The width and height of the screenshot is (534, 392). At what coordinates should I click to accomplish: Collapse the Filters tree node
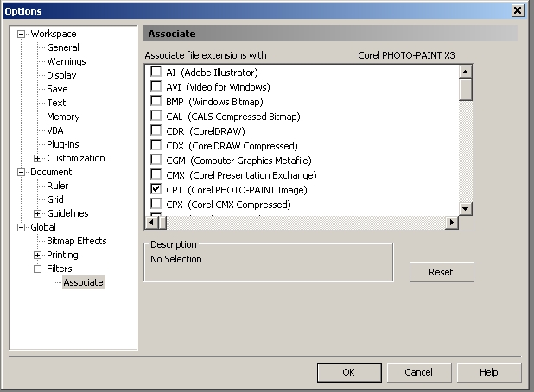tap(38, 269)
